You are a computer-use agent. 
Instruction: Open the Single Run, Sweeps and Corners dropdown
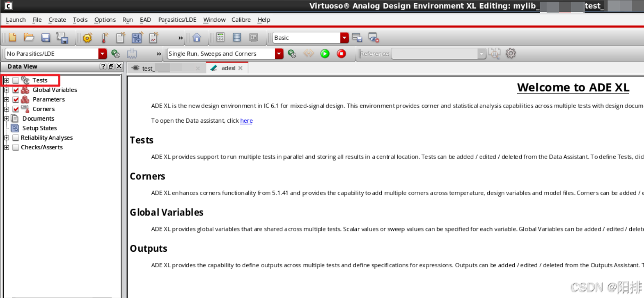tap(279, 54)
